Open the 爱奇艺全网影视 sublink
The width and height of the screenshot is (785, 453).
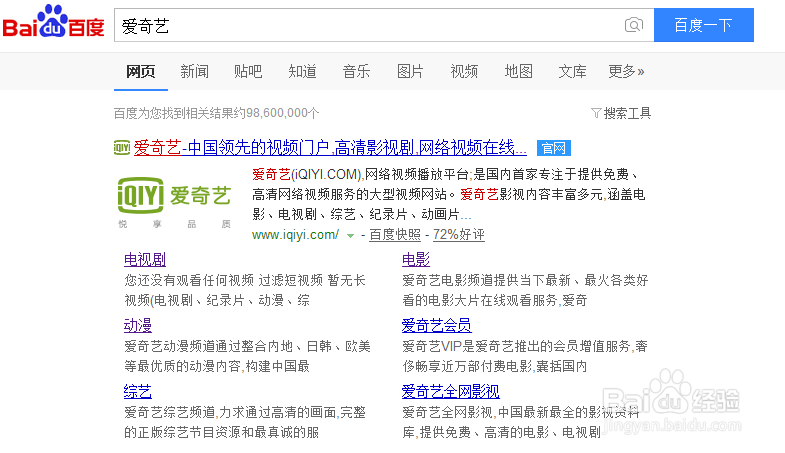451,391
